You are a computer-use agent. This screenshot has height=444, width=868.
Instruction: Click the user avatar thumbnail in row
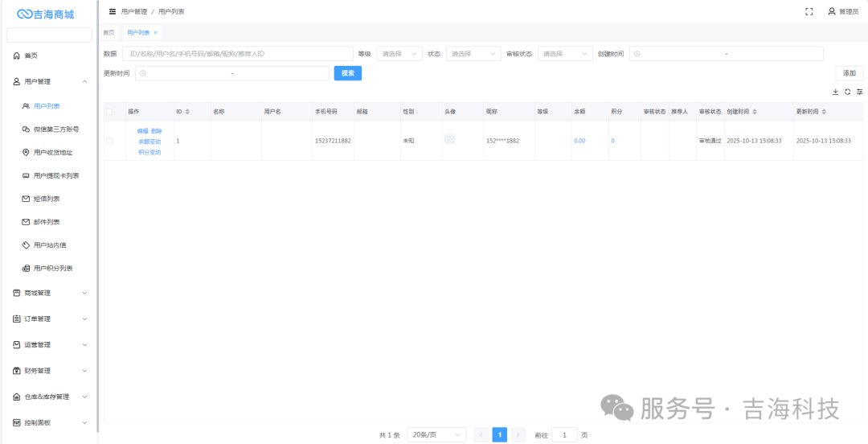click(450, 140)
